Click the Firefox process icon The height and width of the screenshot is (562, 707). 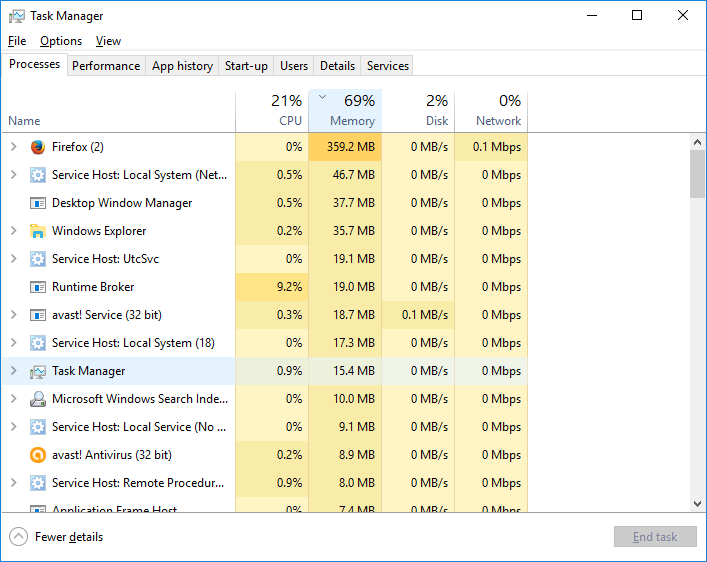[x=38, y=147]
